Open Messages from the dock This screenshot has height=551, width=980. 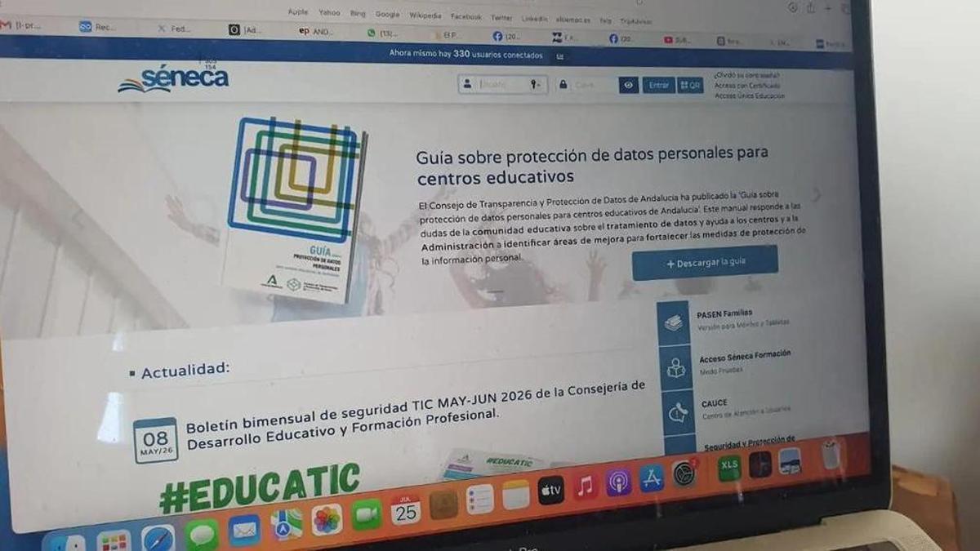(x=202, y=535)
